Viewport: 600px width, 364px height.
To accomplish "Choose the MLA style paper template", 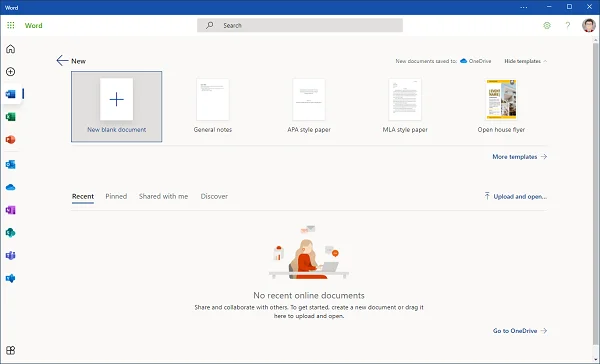I will coord(405,106).
